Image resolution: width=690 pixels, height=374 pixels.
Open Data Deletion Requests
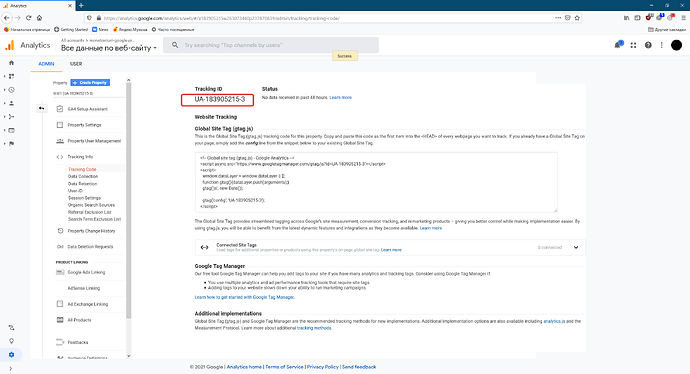point(90,247)
